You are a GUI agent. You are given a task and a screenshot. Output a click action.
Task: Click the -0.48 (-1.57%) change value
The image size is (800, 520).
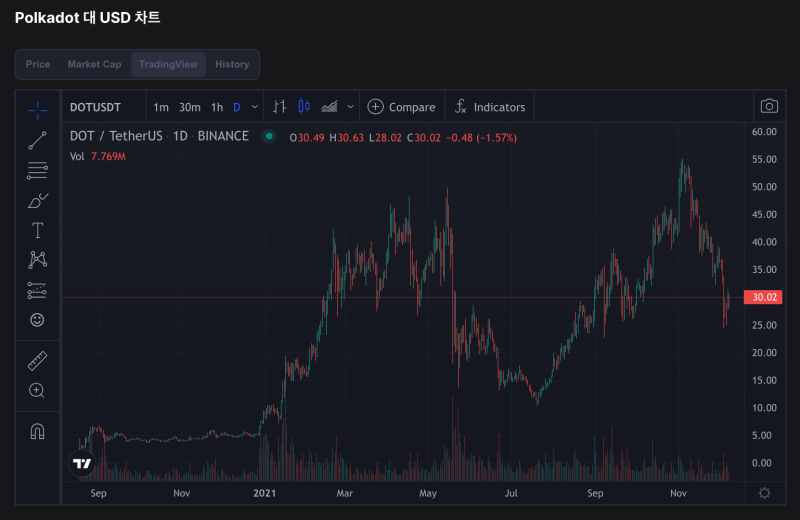click(x=481, y=138)
